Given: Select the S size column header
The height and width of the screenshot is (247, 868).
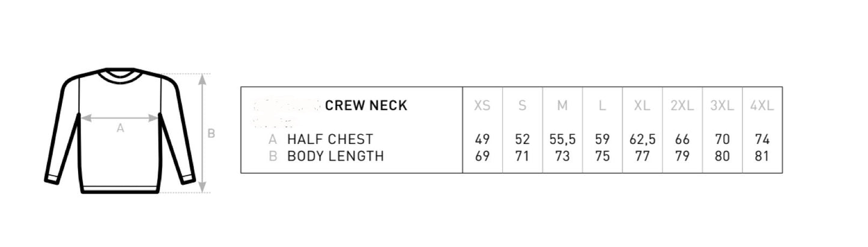Looking at the screenshot, I should pos(523,106).
